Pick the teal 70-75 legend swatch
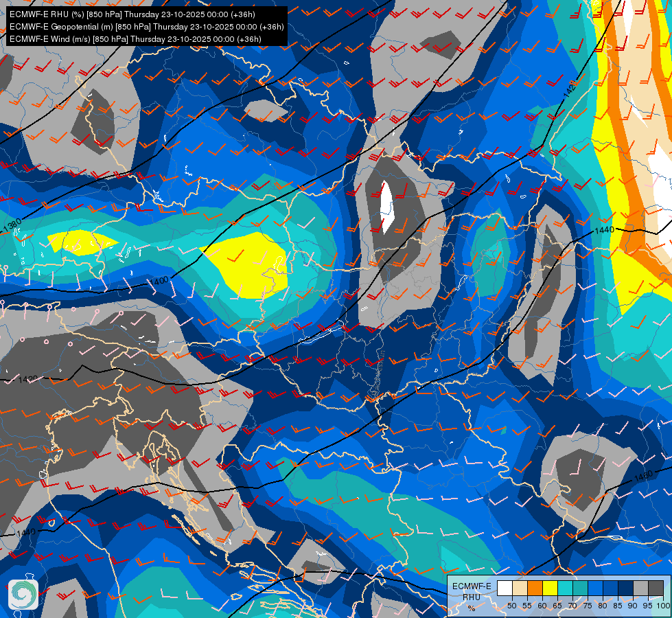This screenshot has height=618, width=672. pos(580,588)
